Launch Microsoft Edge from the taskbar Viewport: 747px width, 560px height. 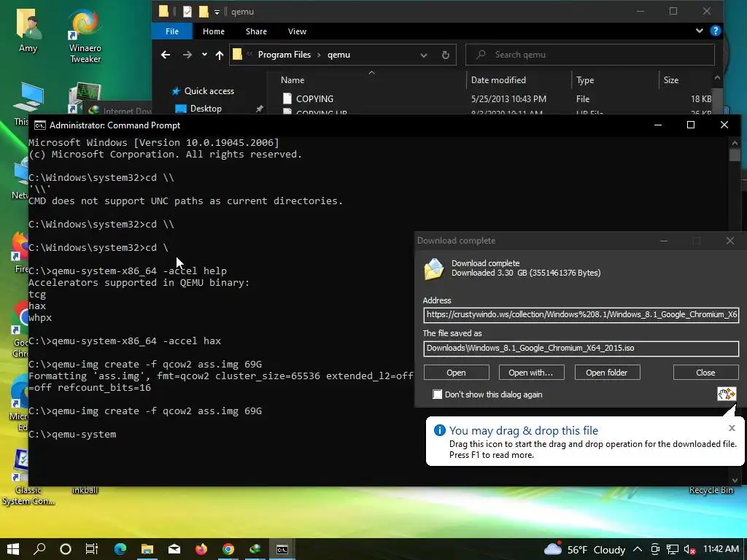120,549
